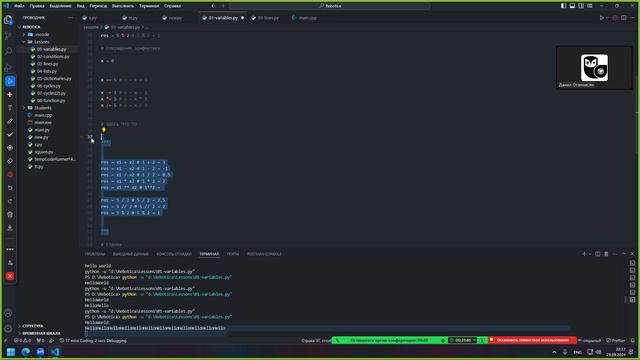Open more annotation options (three dots)

point(10,249)
